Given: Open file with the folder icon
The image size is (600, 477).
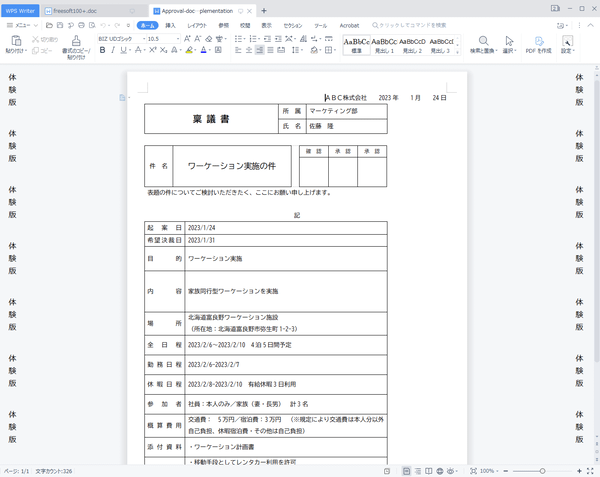Looking at the screenshot, I should (49, 26).
